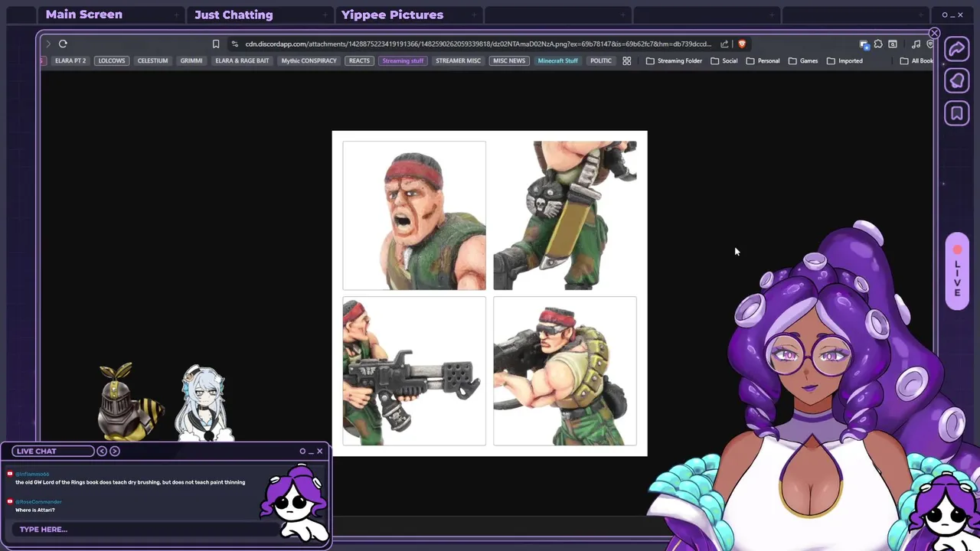The width and height of the screenshot is (980, 551).
Task: Open the STREAMER MISC bookmark
Action: [x=458, y=60]
